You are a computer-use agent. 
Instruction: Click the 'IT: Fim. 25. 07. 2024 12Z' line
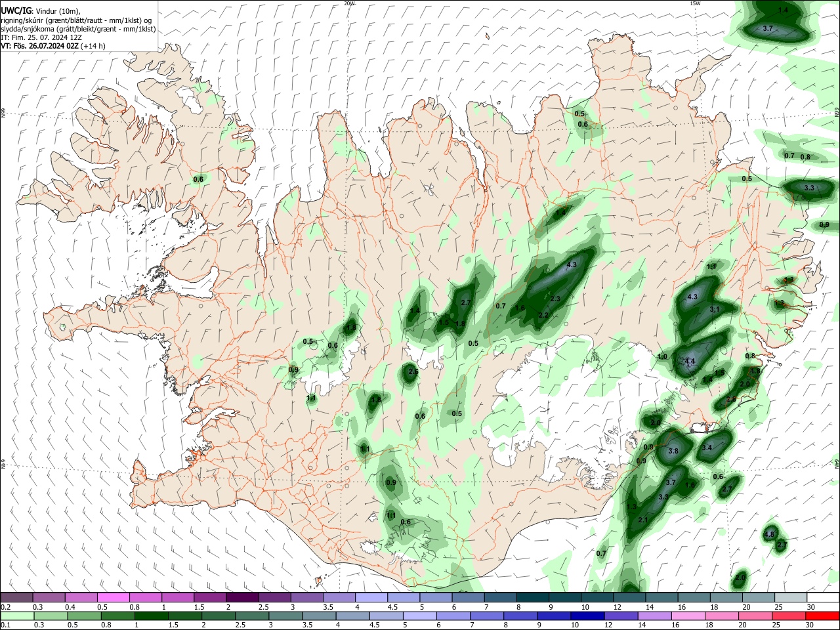pyautogui.click(x=41, y=37)
